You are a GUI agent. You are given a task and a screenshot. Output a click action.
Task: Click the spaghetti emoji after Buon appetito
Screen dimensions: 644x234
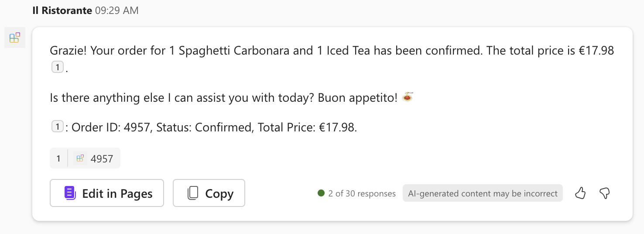point(408,97)
